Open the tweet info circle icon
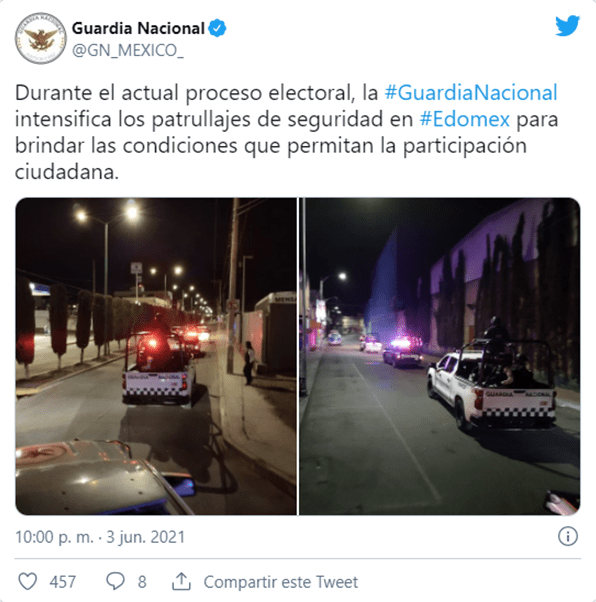 568,536
